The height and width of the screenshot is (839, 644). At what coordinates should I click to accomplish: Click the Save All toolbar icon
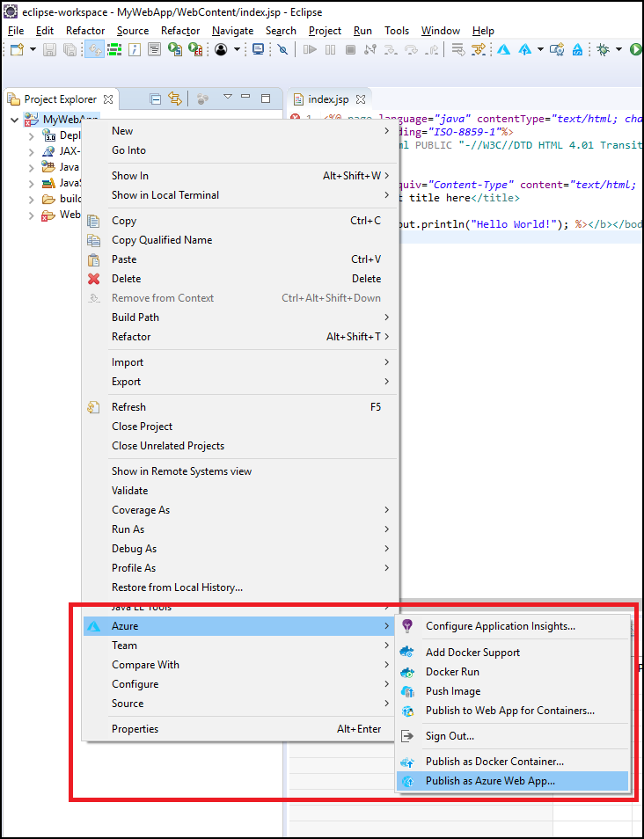[x=69, y=50]
